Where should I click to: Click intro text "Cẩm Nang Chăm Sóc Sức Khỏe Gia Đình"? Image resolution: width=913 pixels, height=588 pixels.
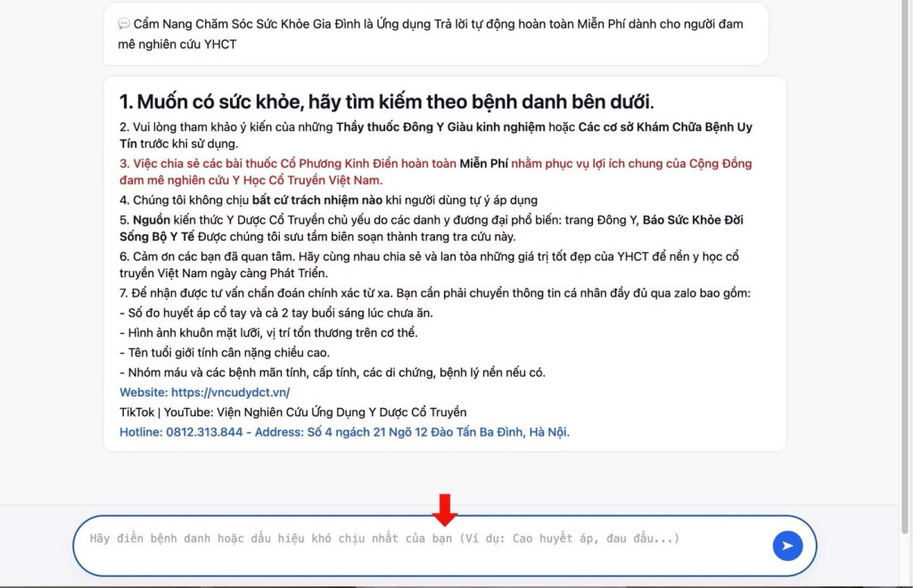tap(248, 24)
